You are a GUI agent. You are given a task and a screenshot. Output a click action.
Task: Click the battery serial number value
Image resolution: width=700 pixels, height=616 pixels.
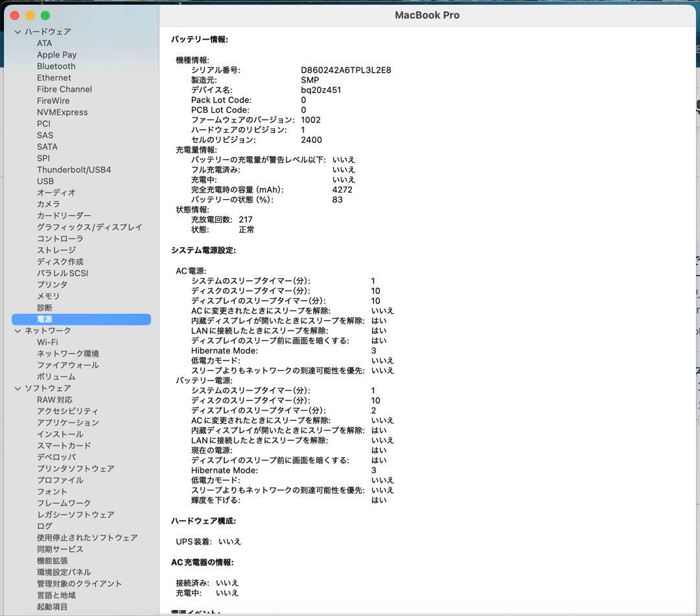[345, 70]
